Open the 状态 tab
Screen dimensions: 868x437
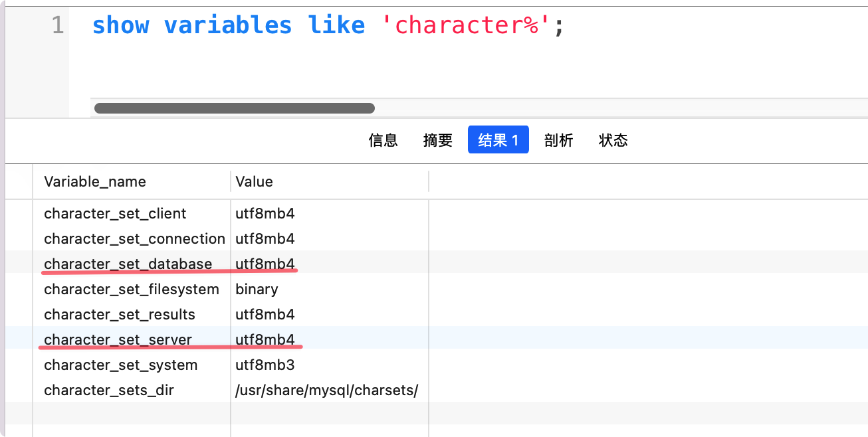(x=613, y=140)
